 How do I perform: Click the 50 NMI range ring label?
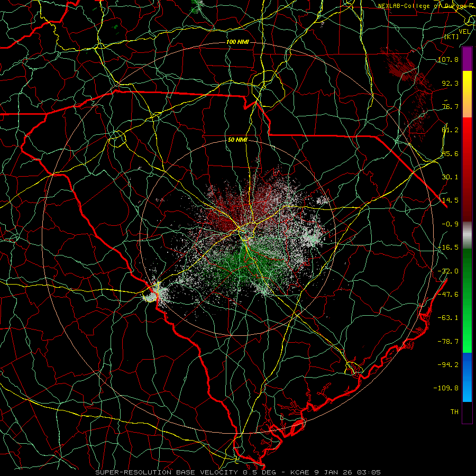tap(237, 140)
